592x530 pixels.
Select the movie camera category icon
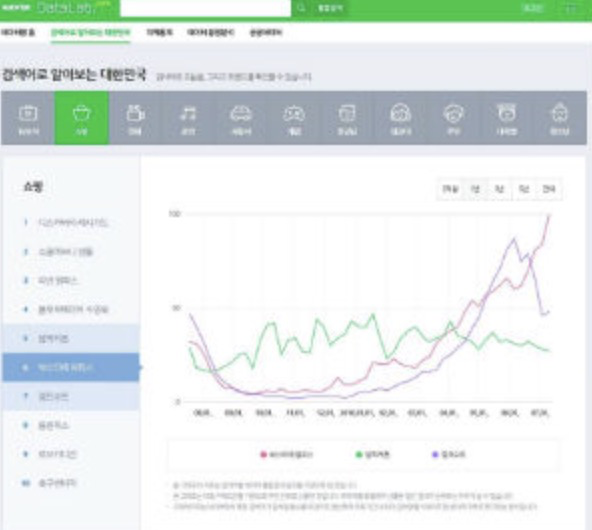[x=135, y=118]
